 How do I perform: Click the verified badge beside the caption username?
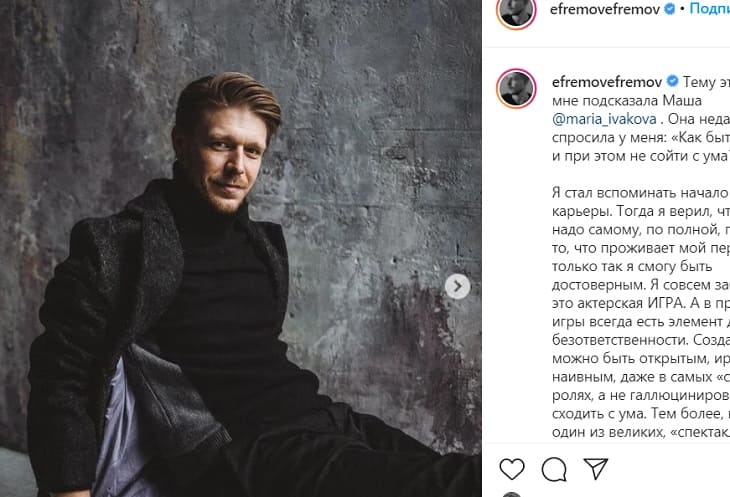pos(673,80)
